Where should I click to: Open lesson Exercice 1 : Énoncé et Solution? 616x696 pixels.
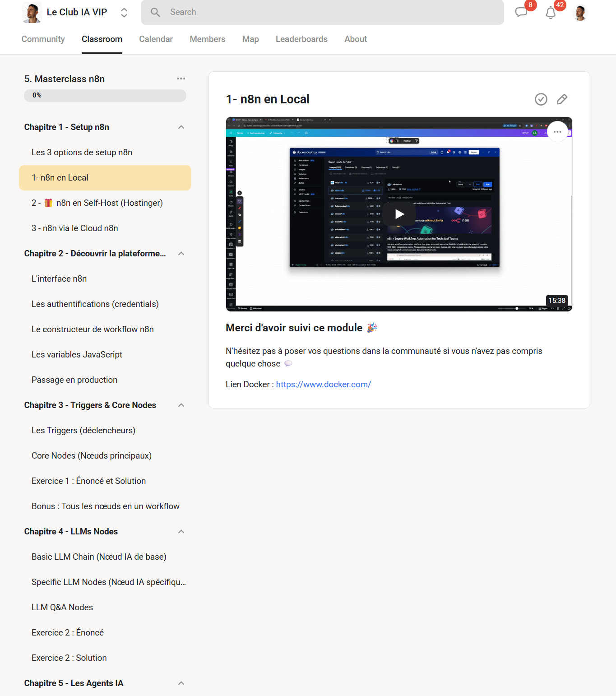coord(105,481)
